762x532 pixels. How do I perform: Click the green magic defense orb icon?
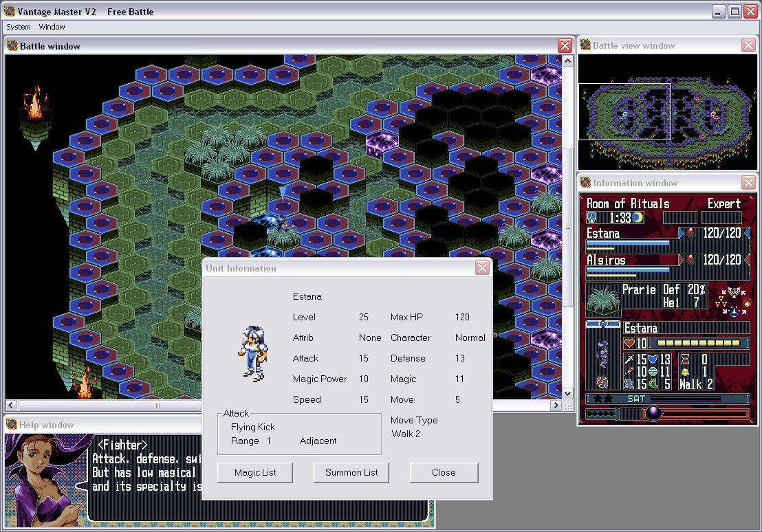[x=653, y=372]
